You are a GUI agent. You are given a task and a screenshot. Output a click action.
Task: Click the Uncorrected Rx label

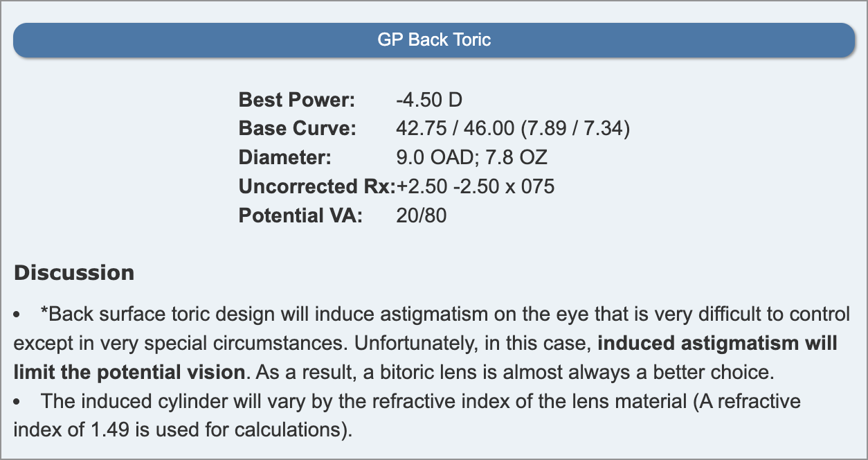click(x=316, y=187)
